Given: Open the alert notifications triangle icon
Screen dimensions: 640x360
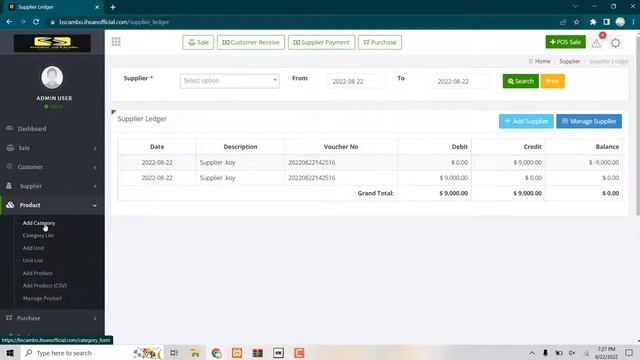Looking at the screenshot, I should [596, 43].
